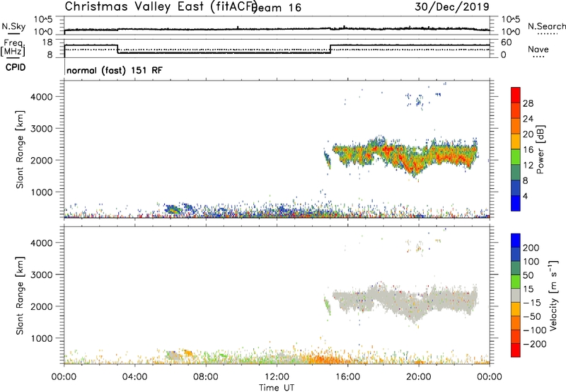This screenshot has width=566, height=392.
Task: Click the 'Christmas Valley East (fitACF)' title
Action: point(161,7)
